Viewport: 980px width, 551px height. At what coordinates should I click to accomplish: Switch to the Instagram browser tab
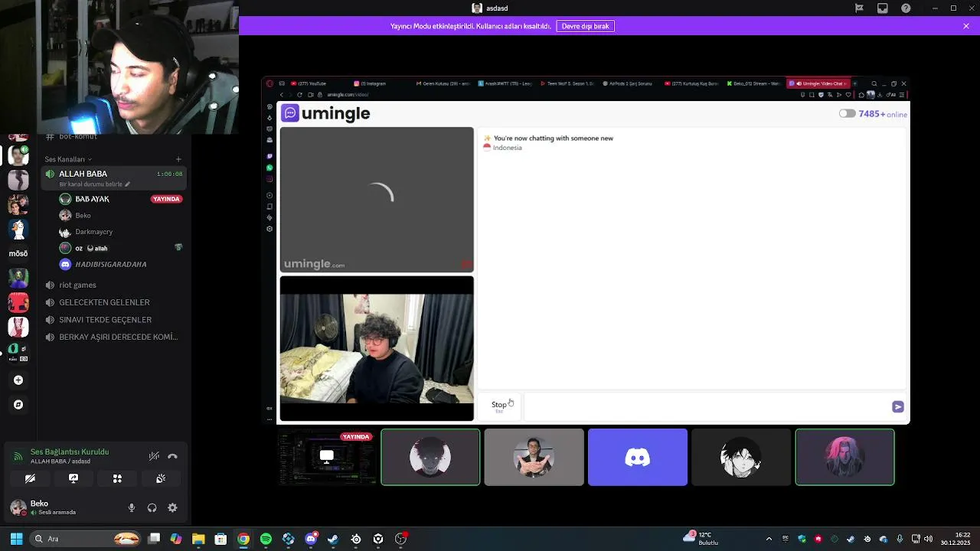click(381, 83)
